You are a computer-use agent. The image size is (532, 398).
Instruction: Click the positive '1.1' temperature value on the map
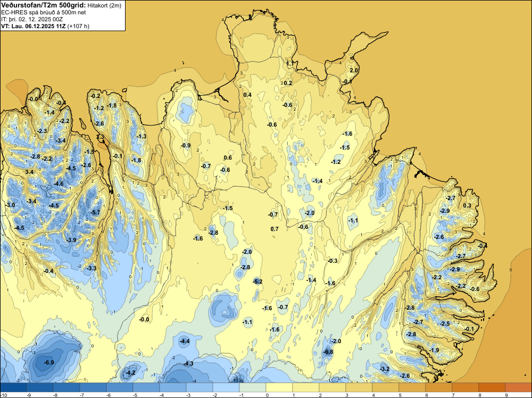click(x=290, y=63)
